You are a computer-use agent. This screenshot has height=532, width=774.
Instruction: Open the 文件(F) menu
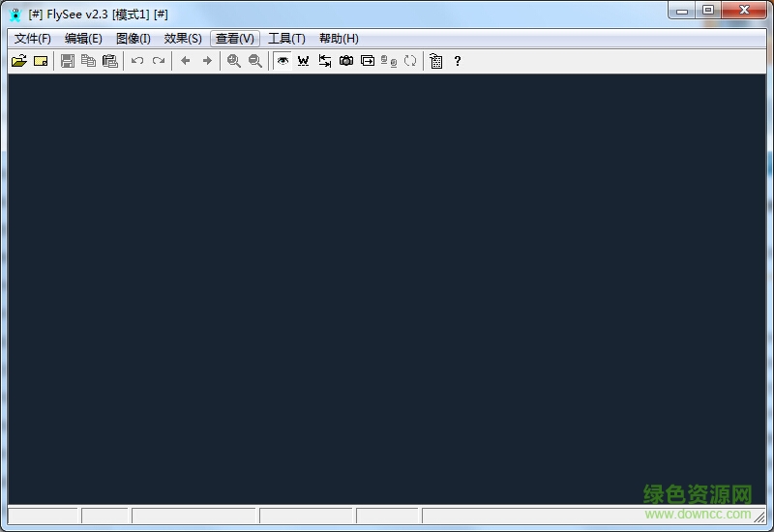(33, 39)
